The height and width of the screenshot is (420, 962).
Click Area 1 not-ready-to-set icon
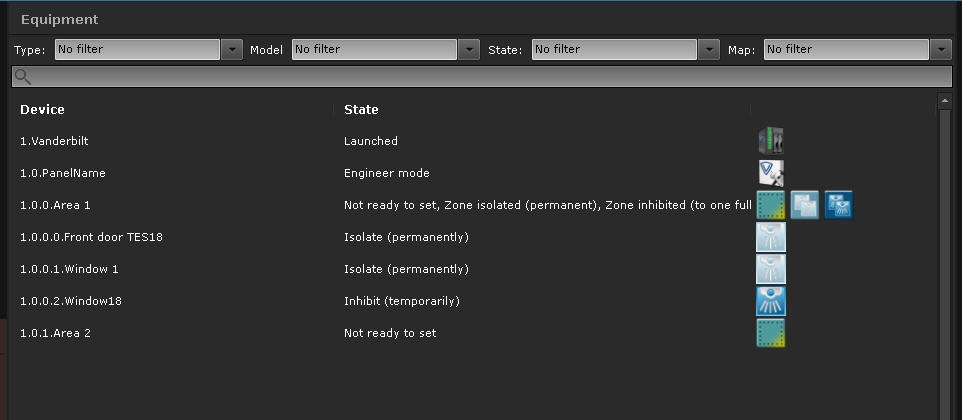(x=770, y=205)
